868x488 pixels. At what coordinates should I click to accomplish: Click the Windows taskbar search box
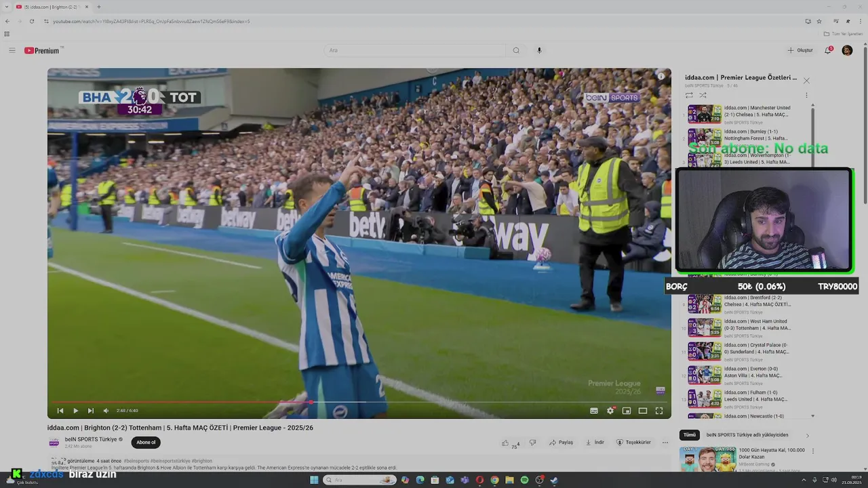click(x=359, y=480)
